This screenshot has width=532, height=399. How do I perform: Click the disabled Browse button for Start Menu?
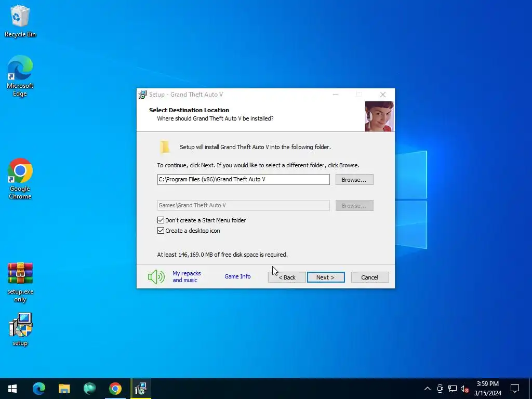pos(354,206)
